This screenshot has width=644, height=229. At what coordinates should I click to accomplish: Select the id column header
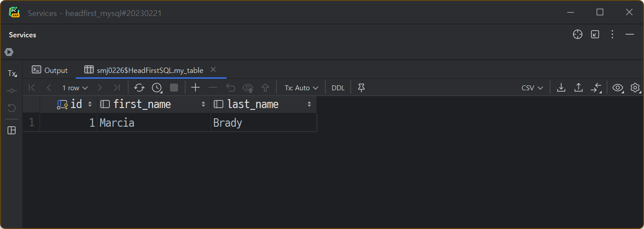click(69, 104)
